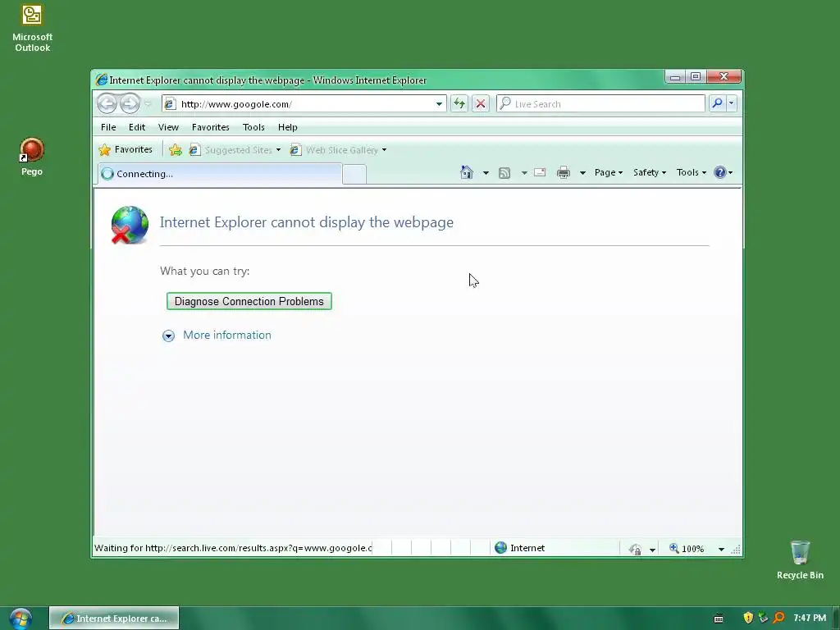Open the Tools menu in menu bar
Image resolution: width=840 pixels, height=630 pixels.
tap(253, 127)
